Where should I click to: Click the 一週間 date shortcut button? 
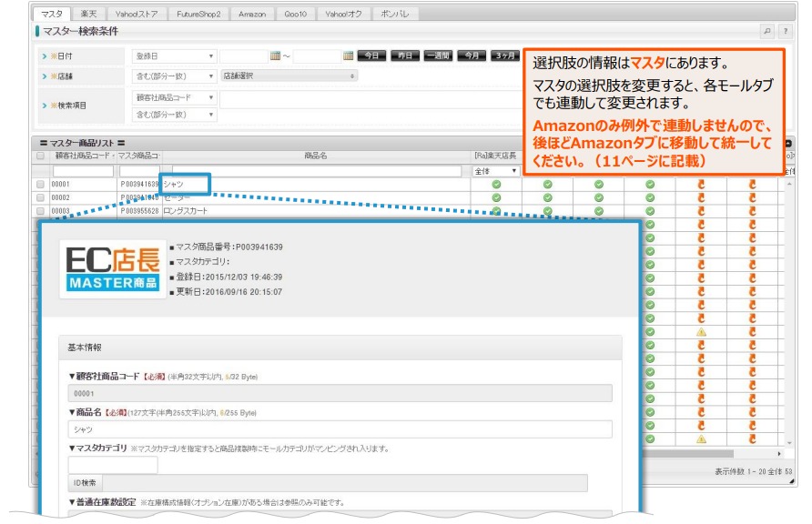[x=438, y=55]
